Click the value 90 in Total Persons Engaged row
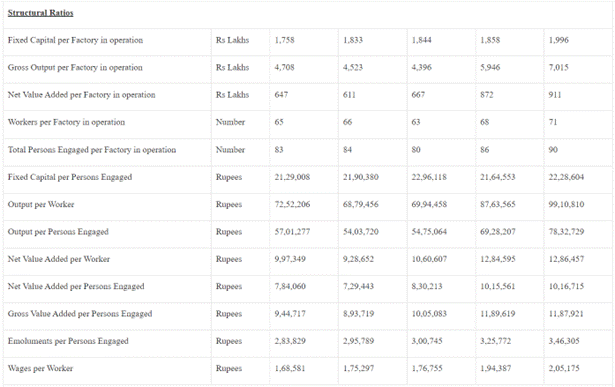This screenshot has height=387, width=615. point(553,150)
